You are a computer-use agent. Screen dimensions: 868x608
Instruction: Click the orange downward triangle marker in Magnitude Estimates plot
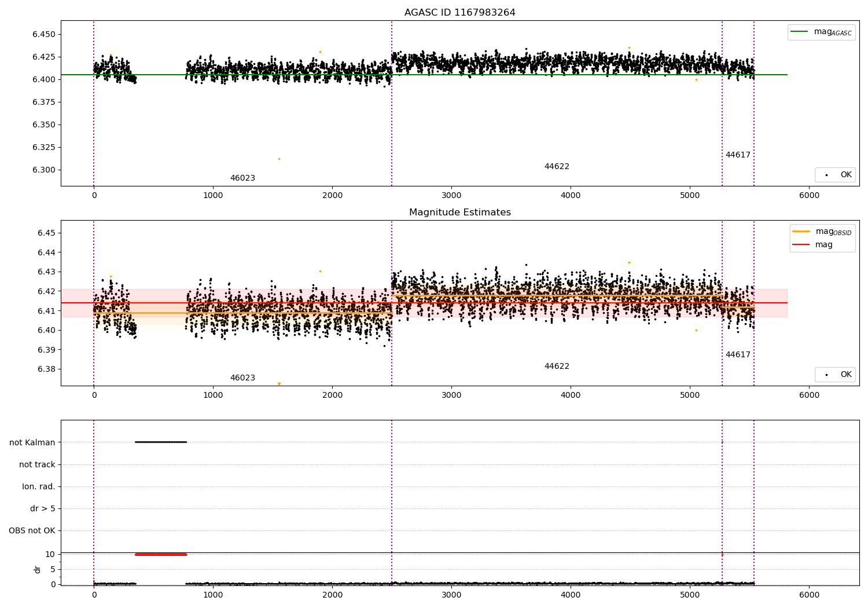click(279, 384)
